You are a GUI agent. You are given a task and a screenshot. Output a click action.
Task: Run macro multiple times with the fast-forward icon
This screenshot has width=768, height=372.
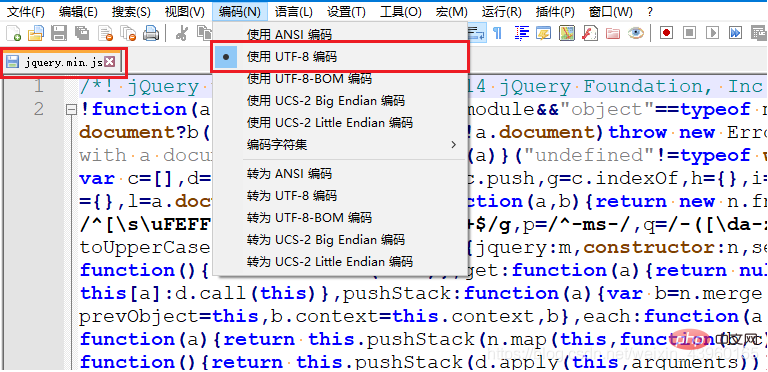coord(735,33)
